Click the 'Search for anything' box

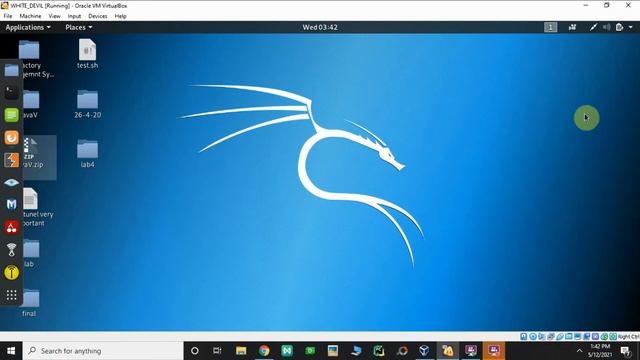tap(103, 351)
